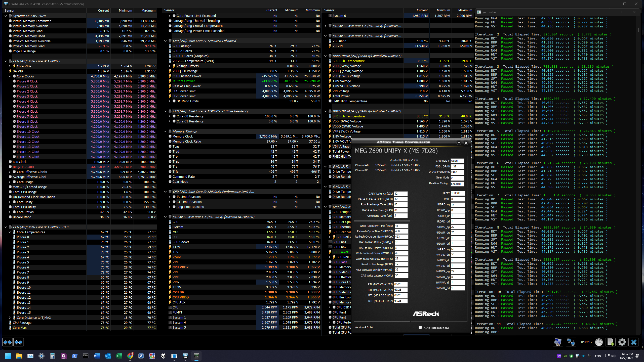Collapse the Memory Timings sensor group
The height and width of the screenshot is (362, 644).
[x=165, y=131]
